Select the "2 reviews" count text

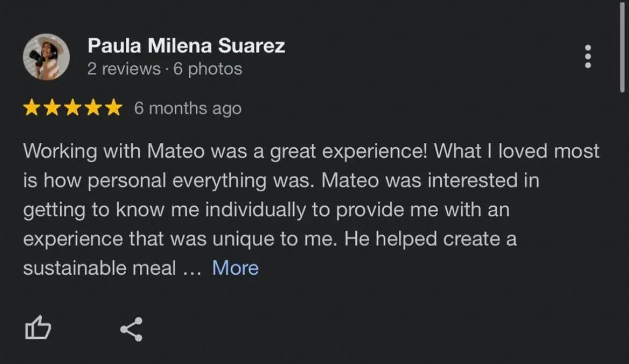click(124, 69)
